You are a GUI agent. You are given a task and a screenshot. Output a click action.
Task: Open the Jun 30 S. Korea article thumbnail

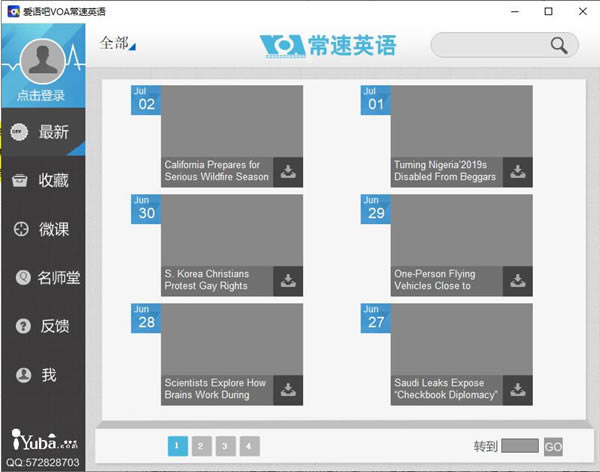(x=232, y=230)
